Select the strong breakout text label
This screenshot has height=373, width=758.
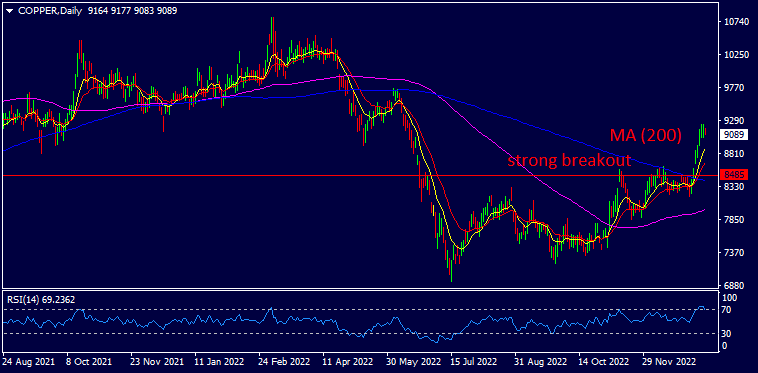pyautogui.click(x=569, y=160)
